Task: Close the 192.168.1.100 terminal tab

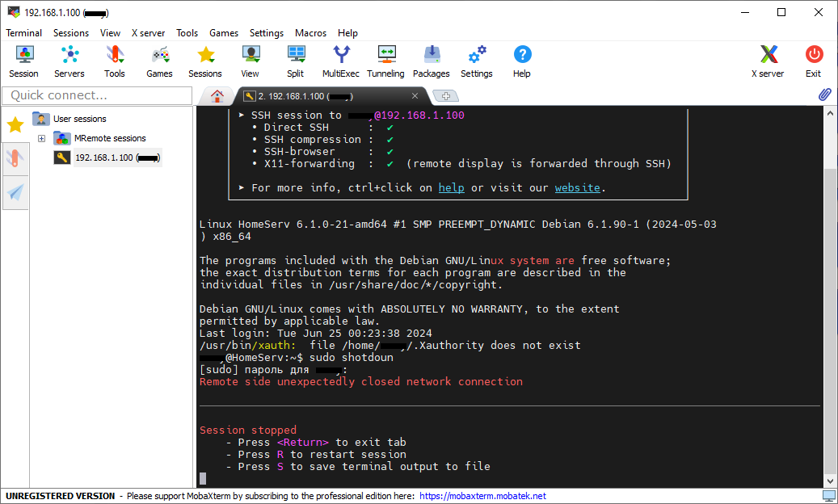Action: pos(415,96)
